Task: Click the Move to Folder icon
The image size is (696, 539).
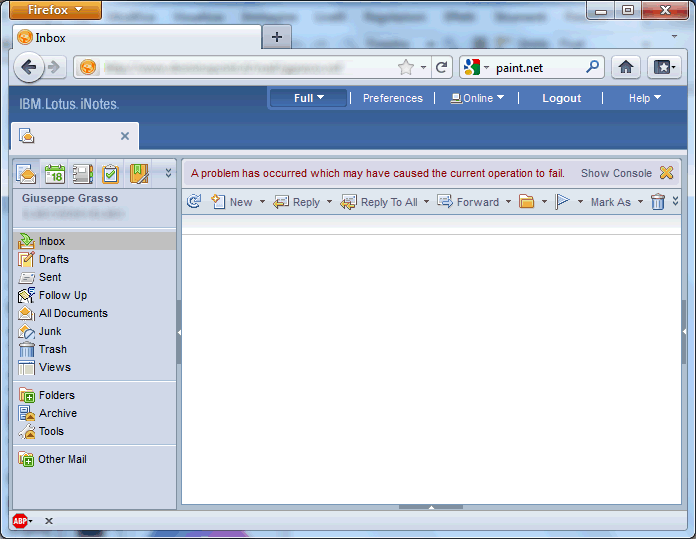Action: (526, 202)
